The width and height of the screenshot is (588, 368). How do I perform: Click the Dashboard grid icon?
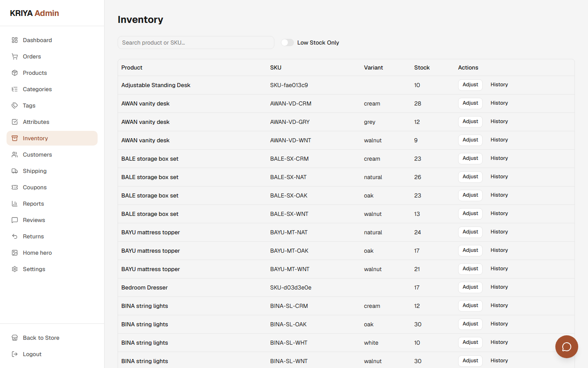[15, 40]
